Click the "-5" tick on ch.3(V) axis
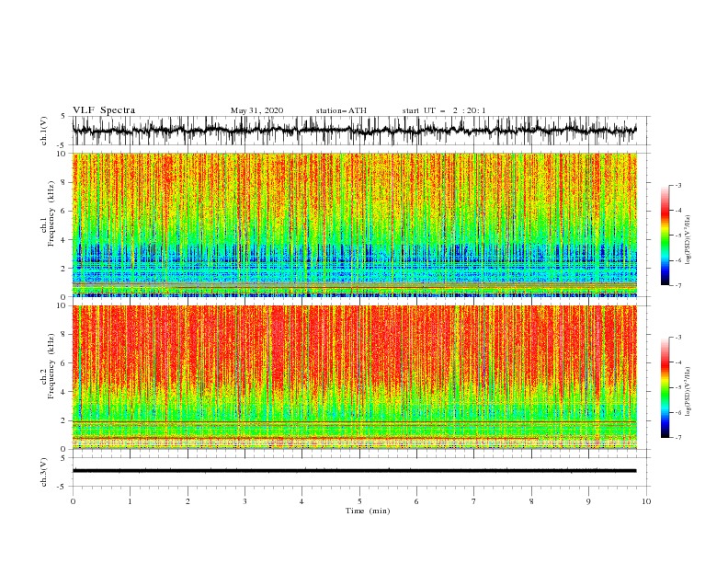This screenshot has width=728, height=563. pyautogui.click(x=63, y=487)
